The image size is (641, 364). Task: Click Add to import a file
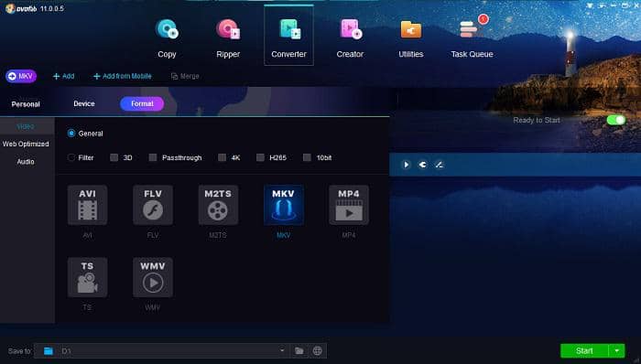[x=63, y=76]
